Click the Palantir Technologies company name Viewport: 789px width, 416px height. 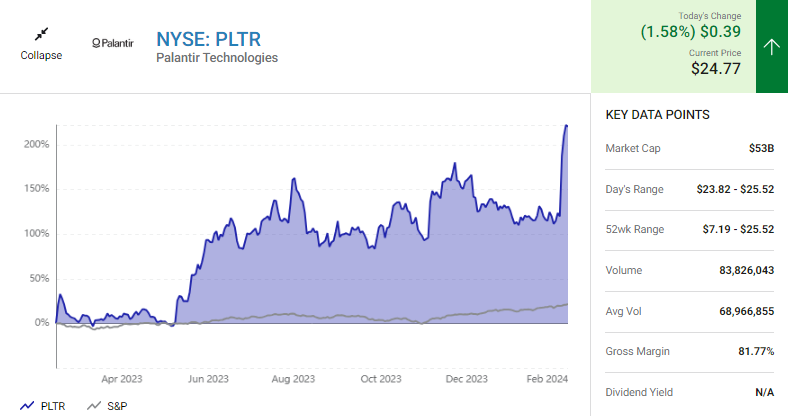(x=217, y=58)
